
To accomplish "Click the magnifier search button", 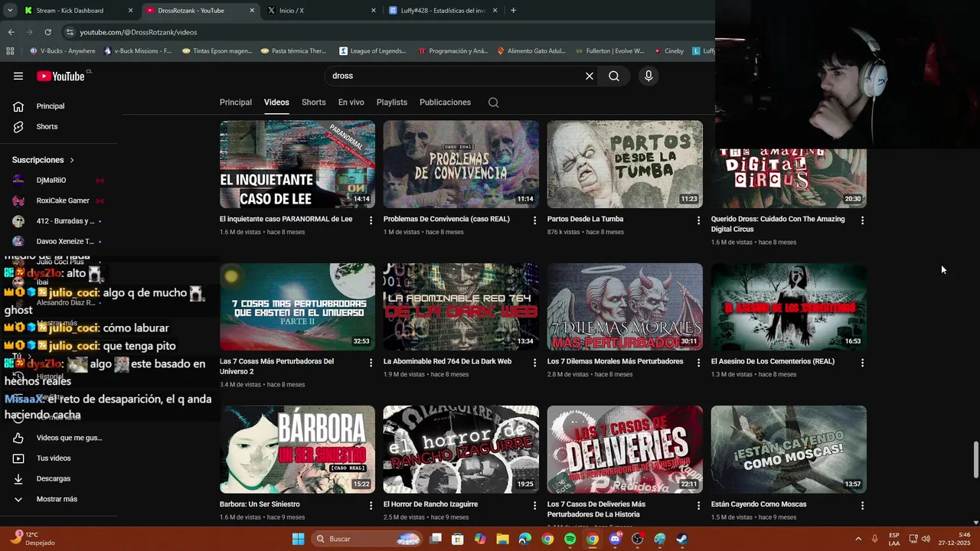I will pos(614,76).
